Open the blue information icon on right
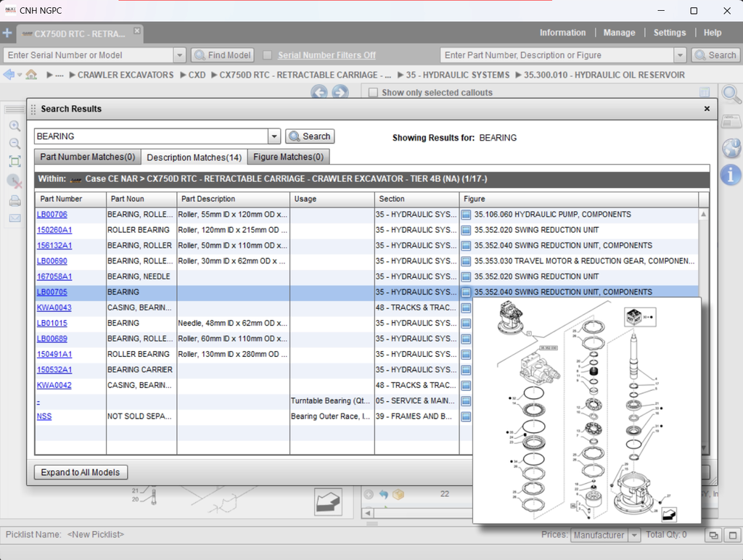Image resolution: width=743 pixels, height=560 pixels. click(731, 174)
